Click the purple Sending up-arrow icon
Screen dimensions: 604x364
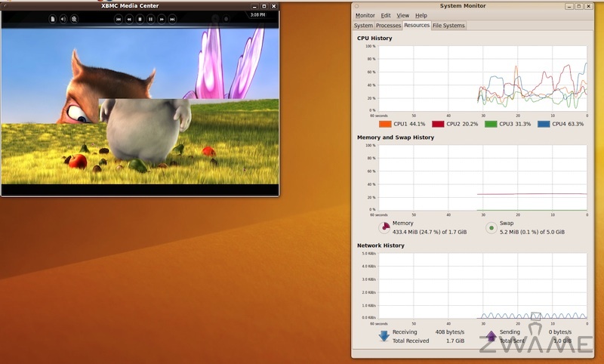click(x=491, y=336)
